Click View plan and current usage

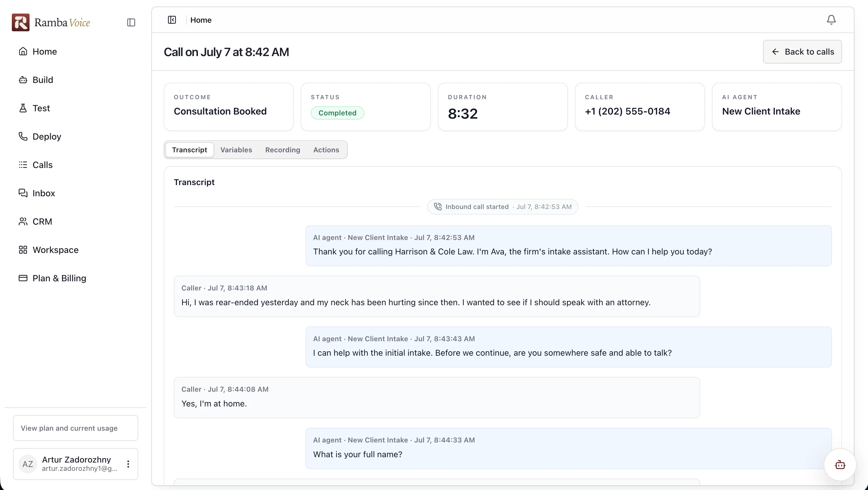(75, 428)
